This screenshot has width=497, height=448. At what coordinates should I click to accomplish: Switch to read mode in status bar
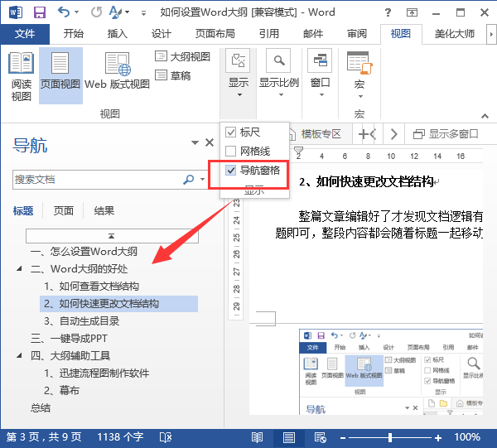257,437
